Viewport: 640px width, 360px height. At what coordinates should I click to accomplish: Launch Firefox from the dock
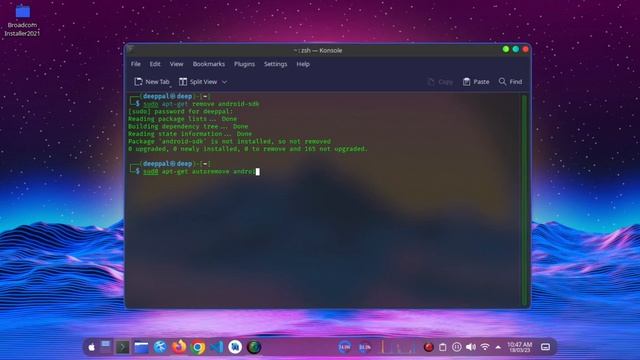[179, 347]
